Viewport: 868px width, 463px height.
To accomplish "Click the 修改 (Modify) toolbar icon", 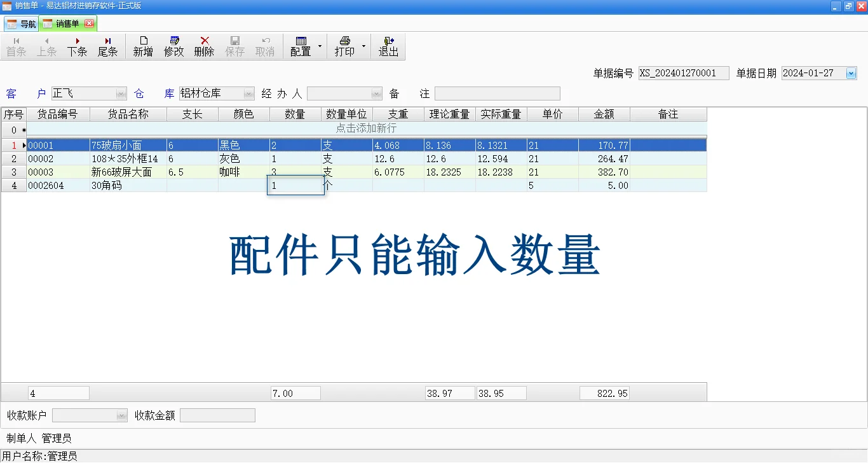I will 173,46.
